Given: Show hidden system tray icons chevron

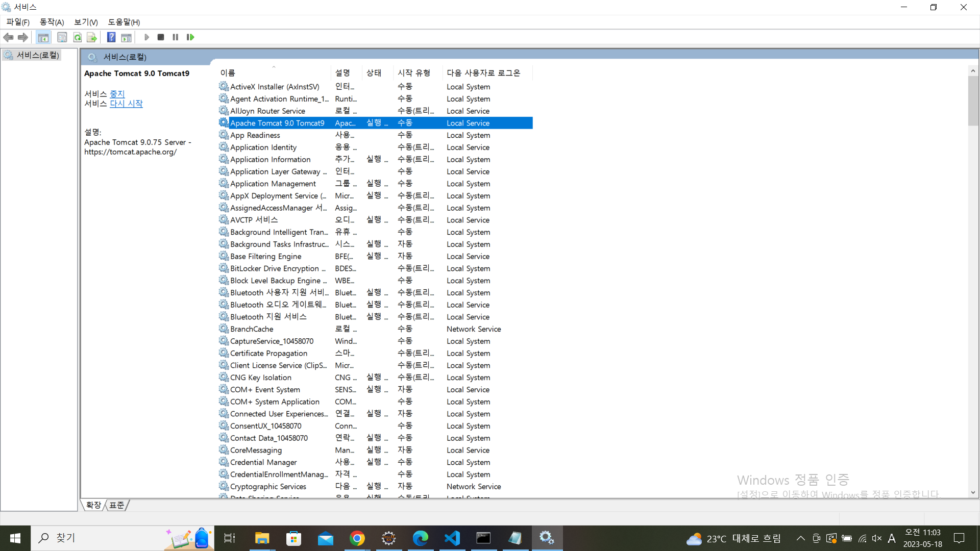Looking at the screenshot, I should pyautogui.click(x=800, y=538).
